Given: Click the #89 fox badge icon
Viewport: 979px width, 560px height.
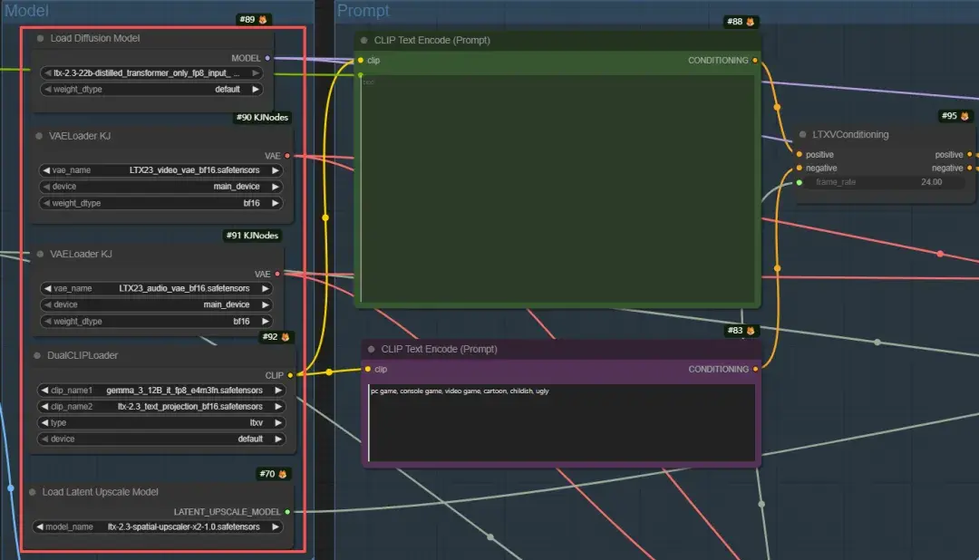Looking at the screenshot, I should pyautogui.click(x=263, y=19).
